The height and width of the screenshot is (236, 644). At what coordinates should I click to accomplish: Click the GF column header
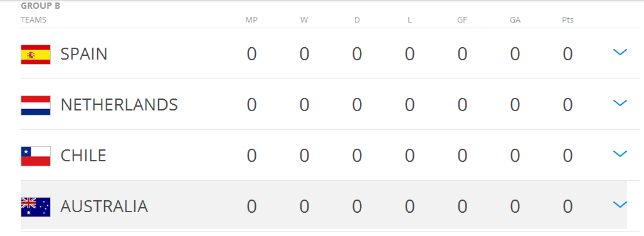[462, 19]
